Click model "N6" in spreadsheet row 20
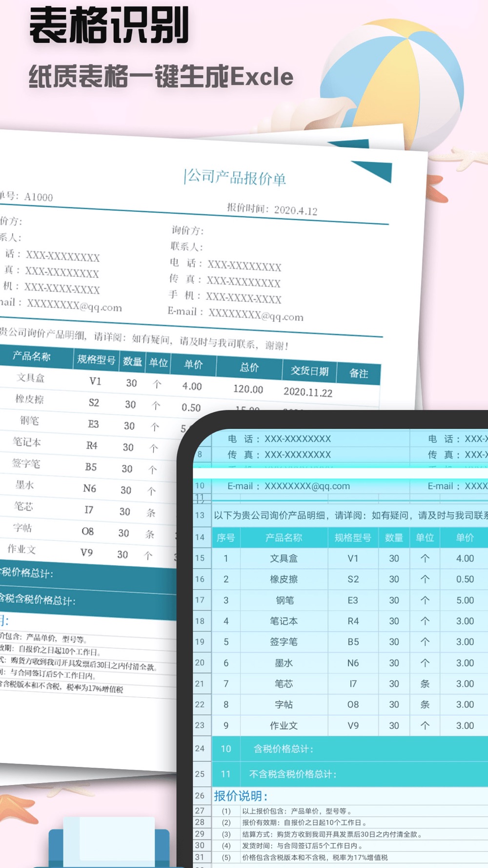Screen dimensions: 488x868 pos(353,663)
